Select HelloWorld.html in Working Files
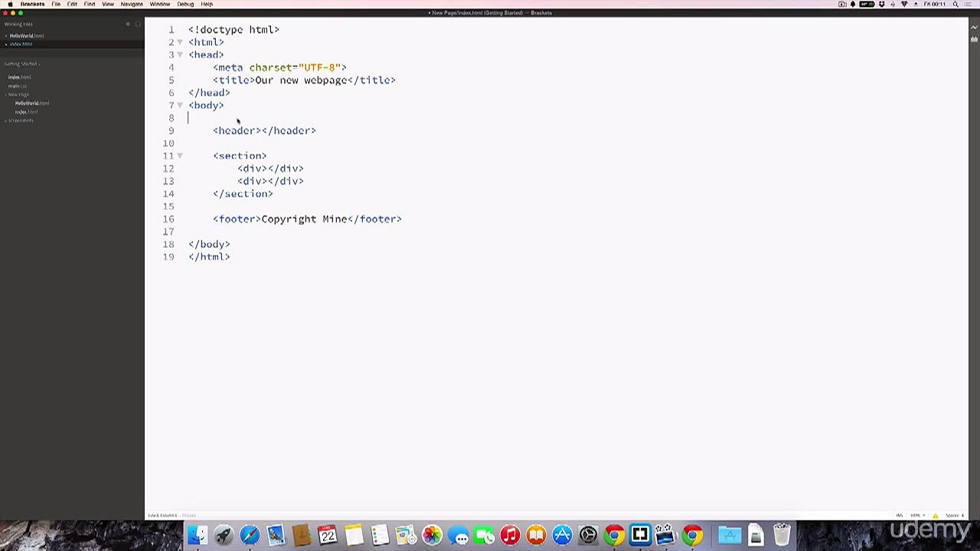980x551 pixels. tap(27, 36)
